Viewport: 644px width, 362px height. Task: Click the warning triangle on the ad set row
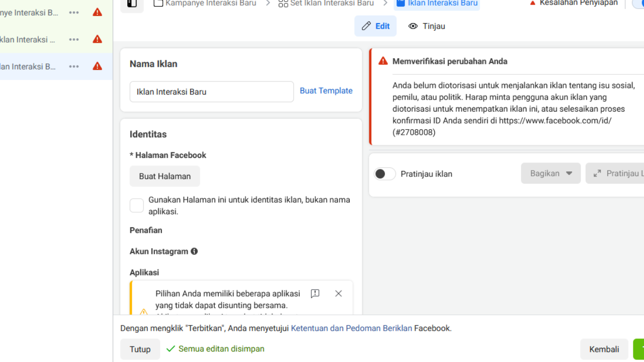tap(98, 39)
